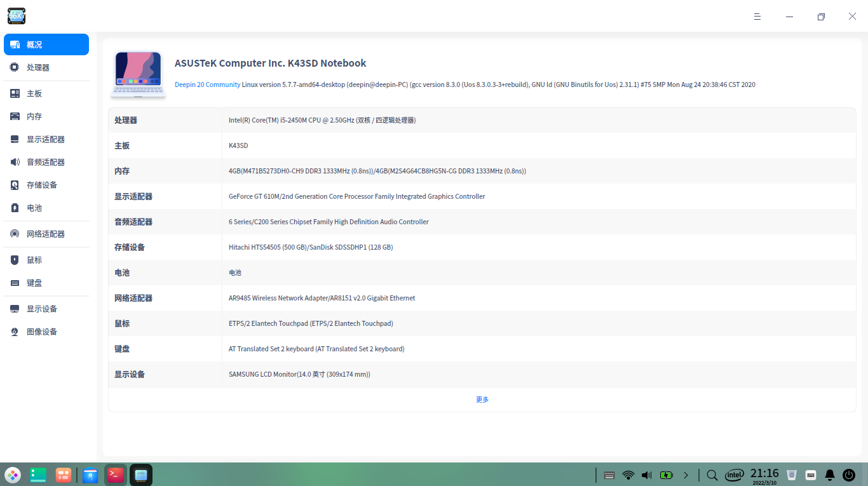The width and height of the screenshot is (868, 486).
Task: Select 存储设备 in the sidebar
Action: coord(46,185)
